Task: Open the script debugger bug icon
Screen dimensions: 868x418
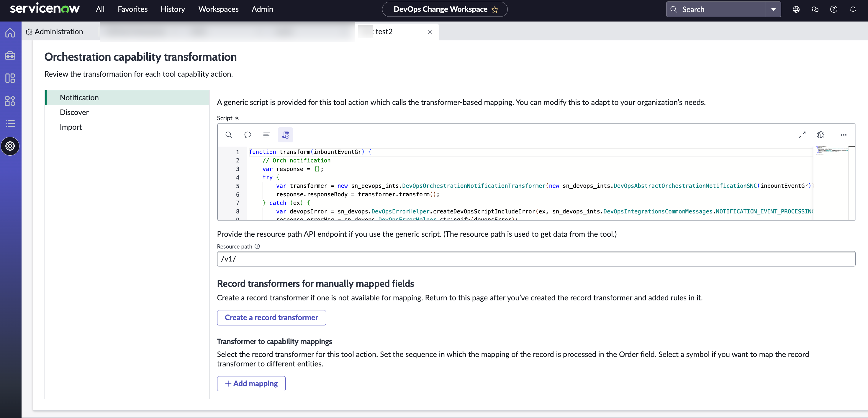Action: click(821, 135)
